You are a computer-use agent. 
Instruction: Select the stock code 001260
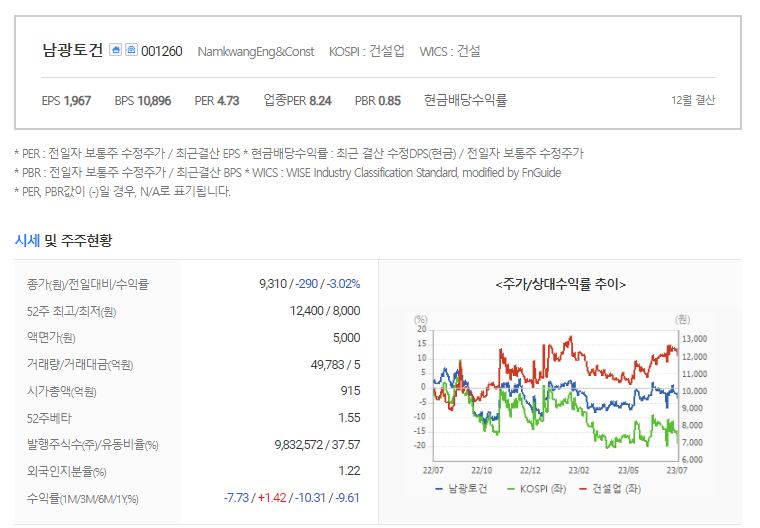(161, 51)
